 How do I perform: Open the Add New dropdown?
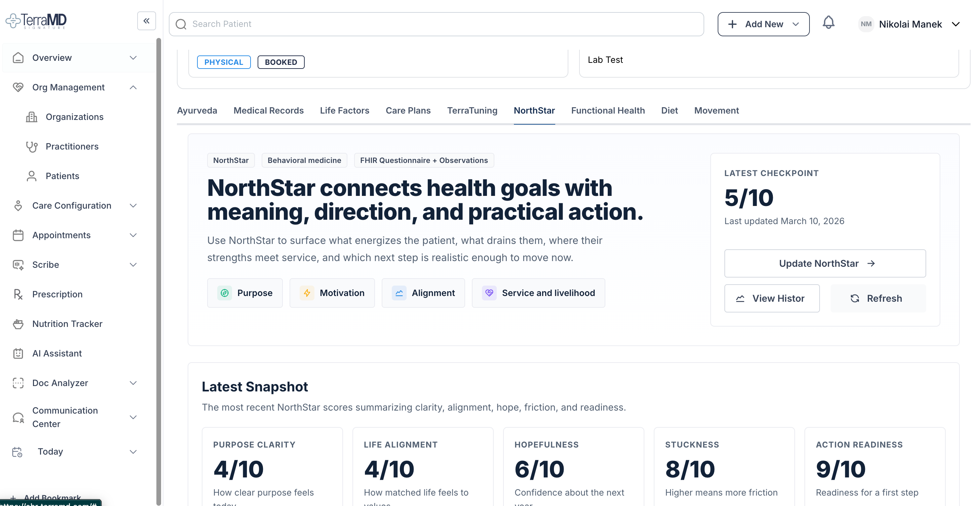(x=763, y=24)
